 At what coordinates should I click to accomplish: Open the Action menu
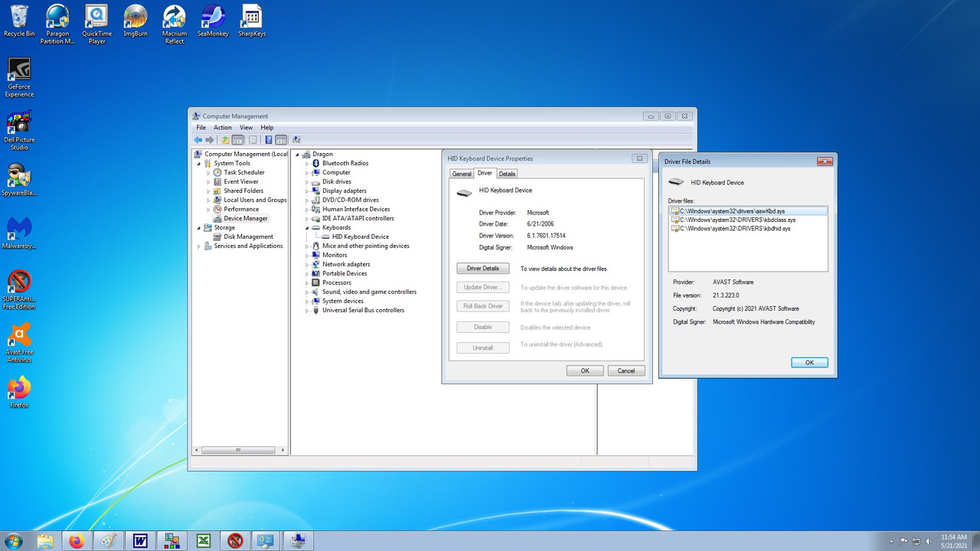[223, 128]
